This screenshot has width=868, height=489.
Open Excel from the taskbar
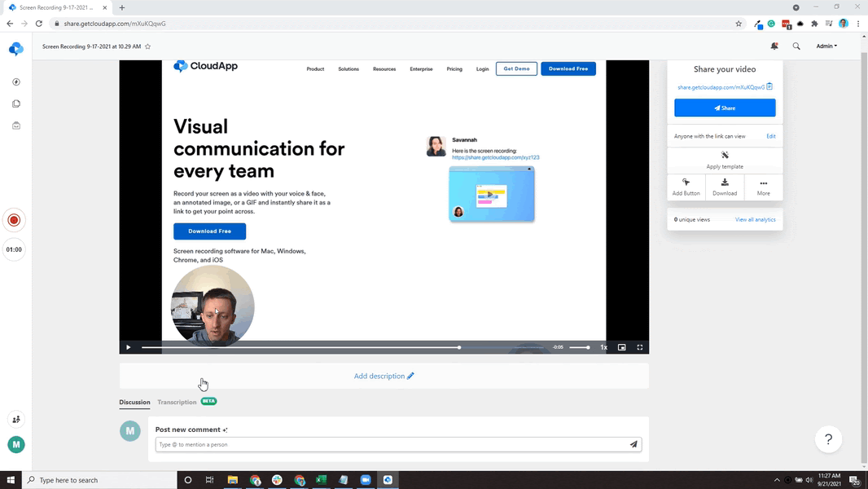[x=321, y=480]
